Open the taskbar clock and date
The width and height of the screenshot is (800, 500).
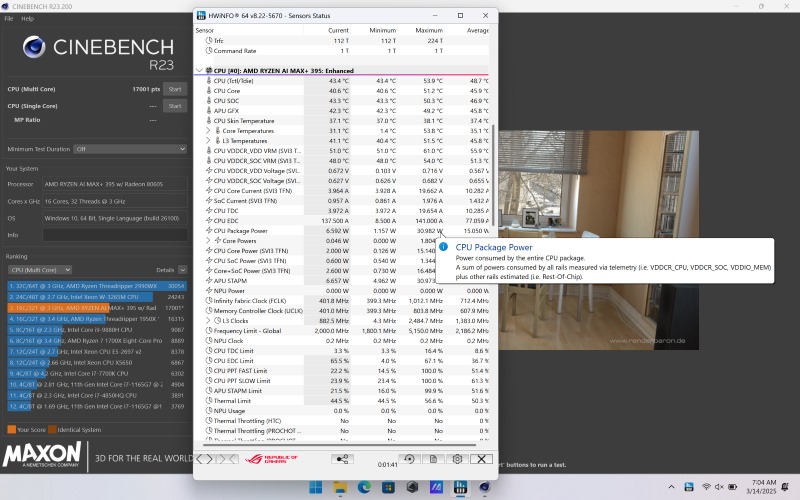click(761, 487)
